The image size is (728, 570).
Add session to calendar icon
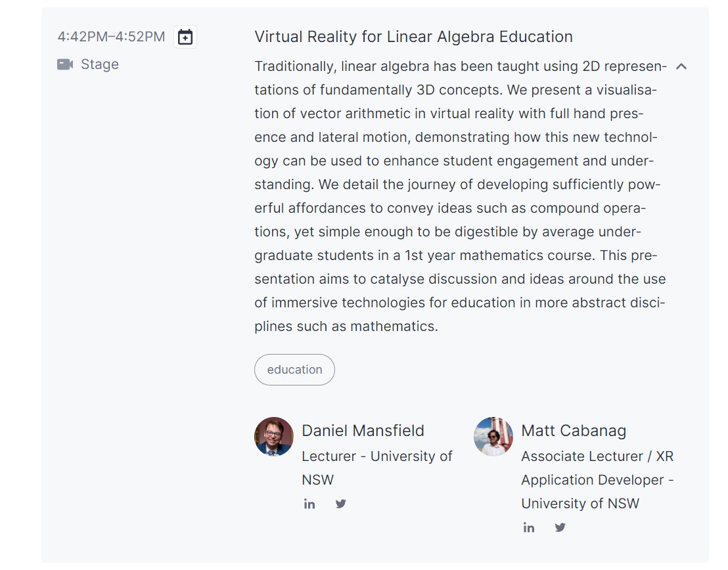pos(185,37)
